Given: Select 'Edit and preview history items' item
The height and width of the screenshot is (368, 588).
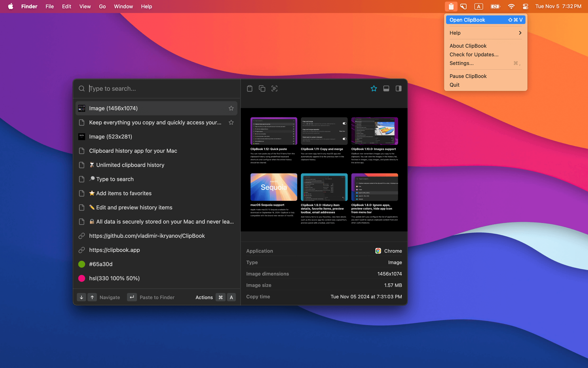Looking at the screenshot, I should pyautogui.click(x=156, y=207).
